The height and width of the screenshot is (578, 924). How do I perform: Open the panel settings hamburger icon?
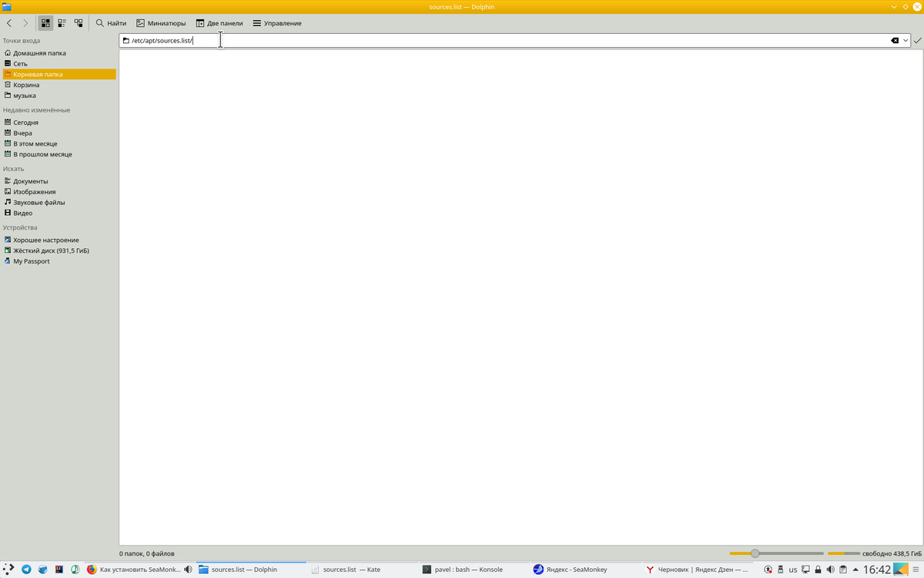click(x=916, y=570)
